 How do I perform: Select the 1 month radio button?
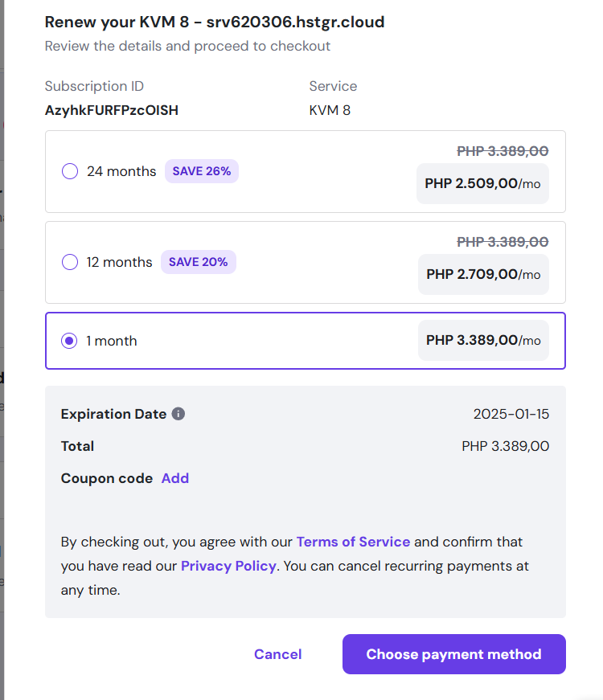70,341
